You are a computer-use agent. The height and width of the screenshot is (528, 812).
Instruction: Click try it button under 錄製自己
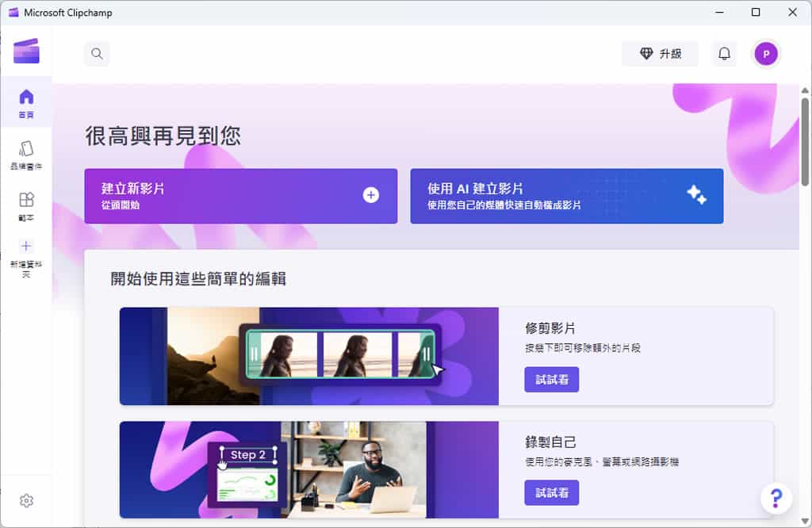pos(552,493)
